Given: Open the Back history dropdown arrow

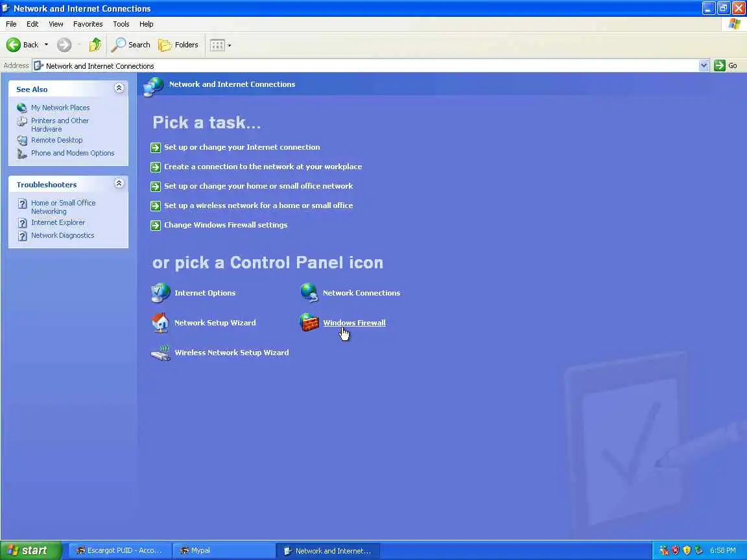Looking at the screenshot, I should point(46,45).
